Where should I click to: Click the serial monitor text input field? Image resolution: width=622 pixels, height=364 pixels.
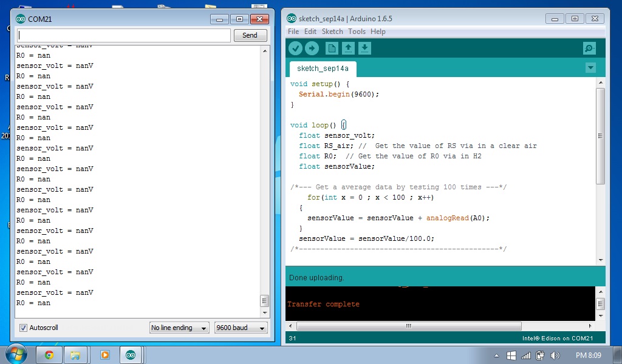124,35
